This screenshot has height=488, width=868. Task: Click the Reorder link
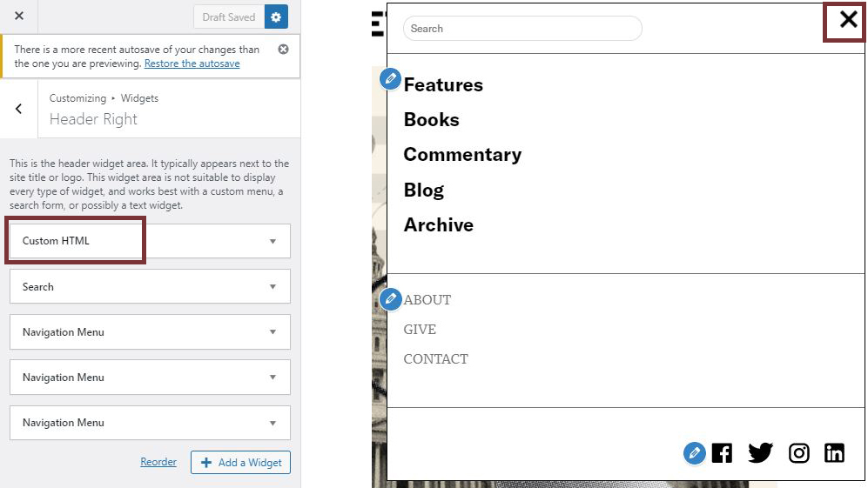click(158, 462)
